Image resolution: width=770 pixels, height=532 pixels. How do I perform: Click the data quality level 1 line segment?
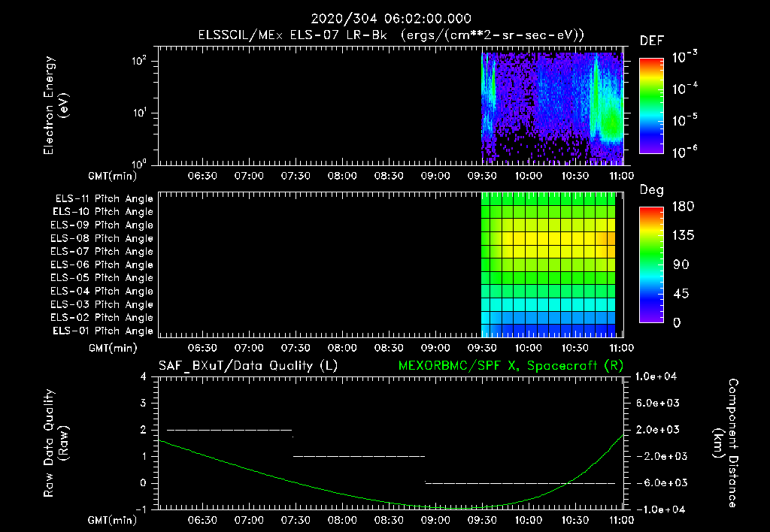click(359, 456)
